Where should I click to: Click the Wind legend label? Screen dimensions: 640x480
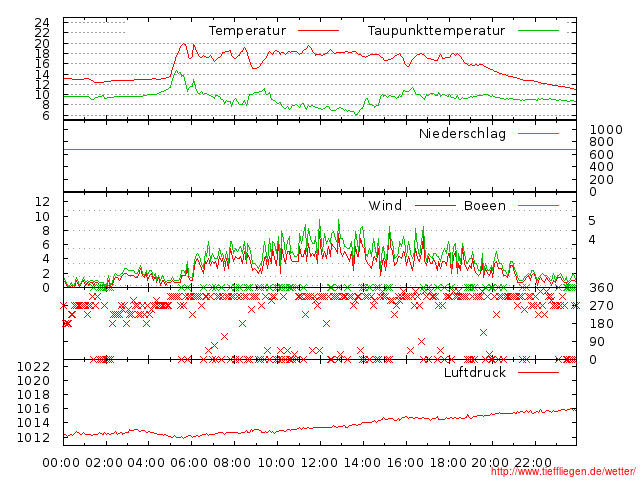[385, 206]
